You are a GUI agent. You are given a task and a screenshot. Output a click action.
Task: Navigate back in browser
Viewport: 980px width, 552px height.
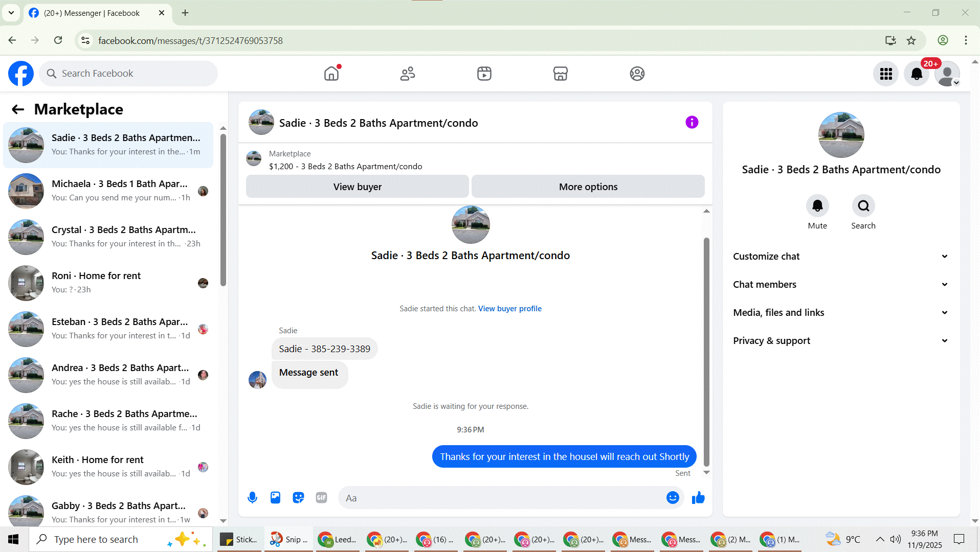point(12,40)
